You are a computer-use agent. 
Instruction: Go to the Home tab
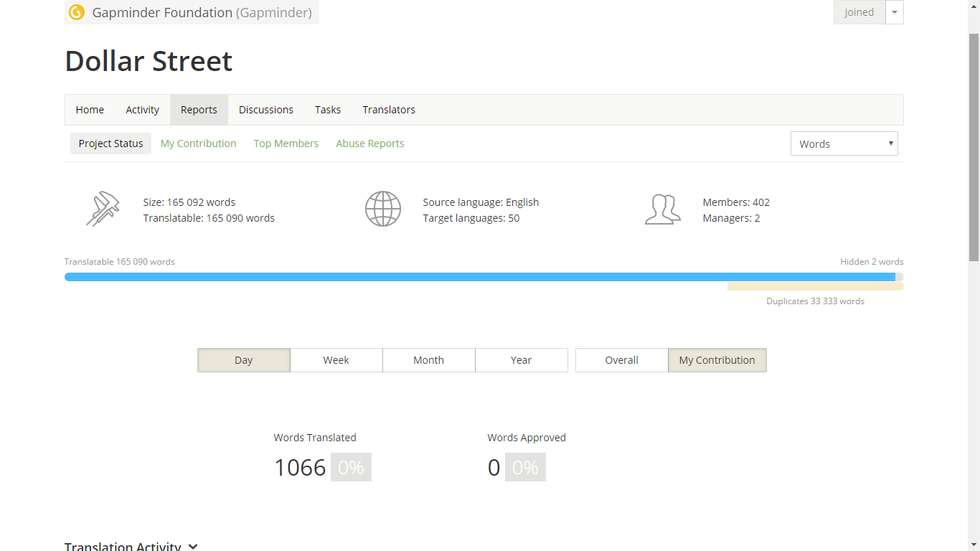[x=90, y=110]
